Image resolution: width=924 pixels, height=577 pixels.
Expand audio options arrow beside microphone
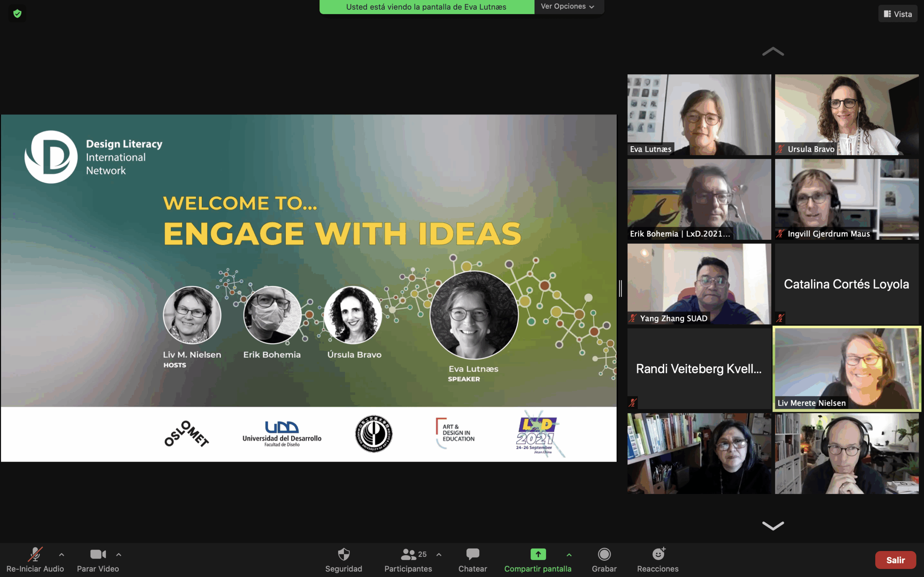61,555
